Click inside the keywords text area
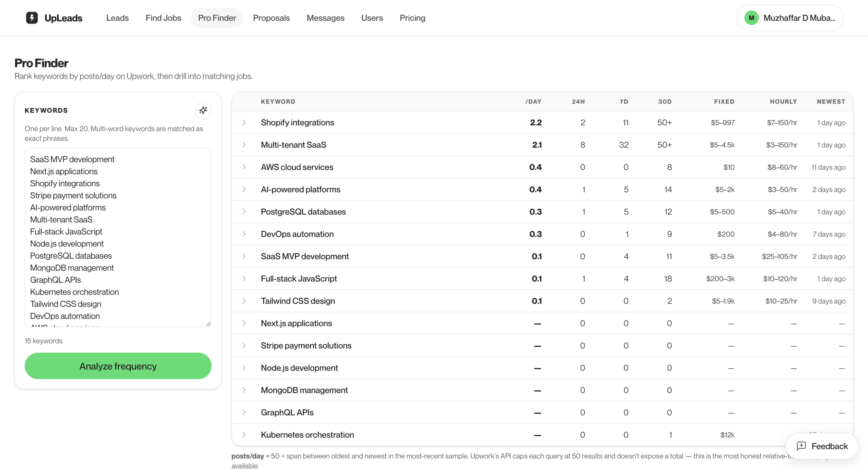The width and height of the screenshot is (868, 469). [x=118, y=238]
